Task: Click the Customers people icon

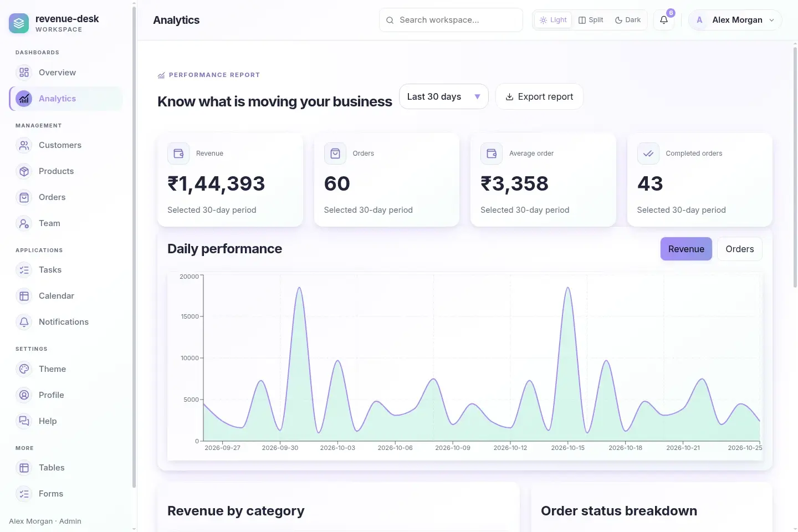Action: (24, 145)
